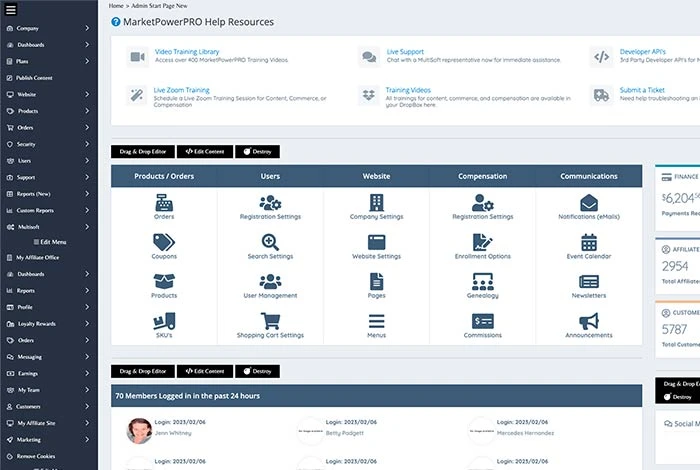Expand the Marketing sidebar chevron
The height and width of the screenshot is (470, 700).
pos(87,439)
